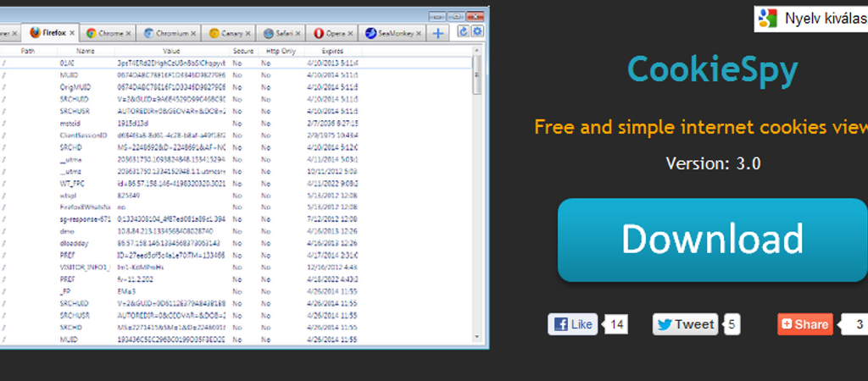Click the expiry date 2/7/2036
This screenshot has width=868, height=381.
coord(331,124)
